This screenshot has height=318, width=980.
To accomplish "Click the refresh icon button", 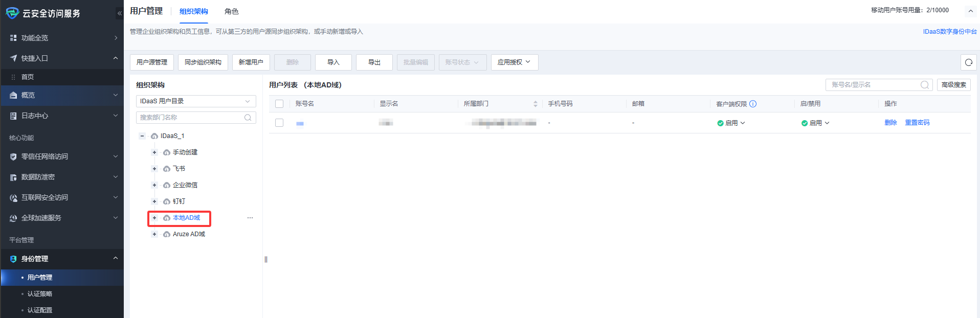I will click(x=968, y=62).
